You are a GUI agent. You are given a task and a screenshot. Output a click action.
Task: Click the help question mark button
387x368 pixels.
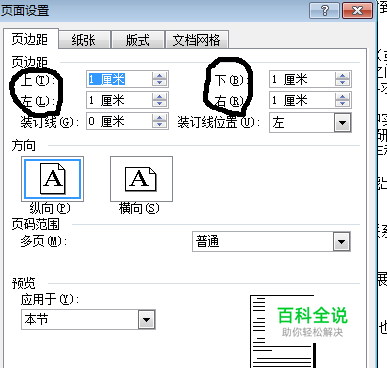(324, 11)
